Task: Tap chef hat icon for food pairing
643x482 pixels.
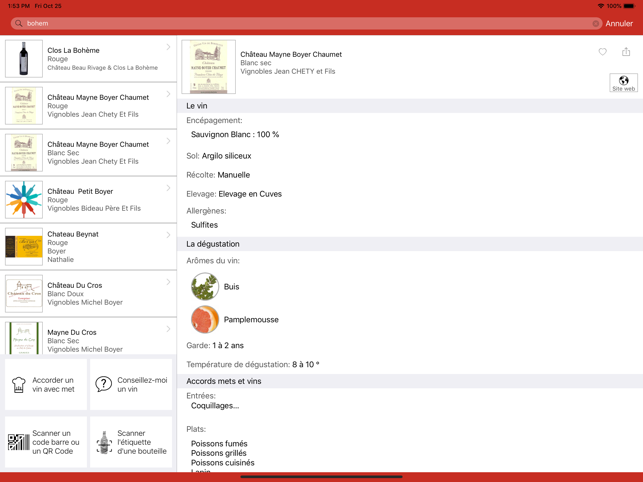Action: [x=18, y=385]
